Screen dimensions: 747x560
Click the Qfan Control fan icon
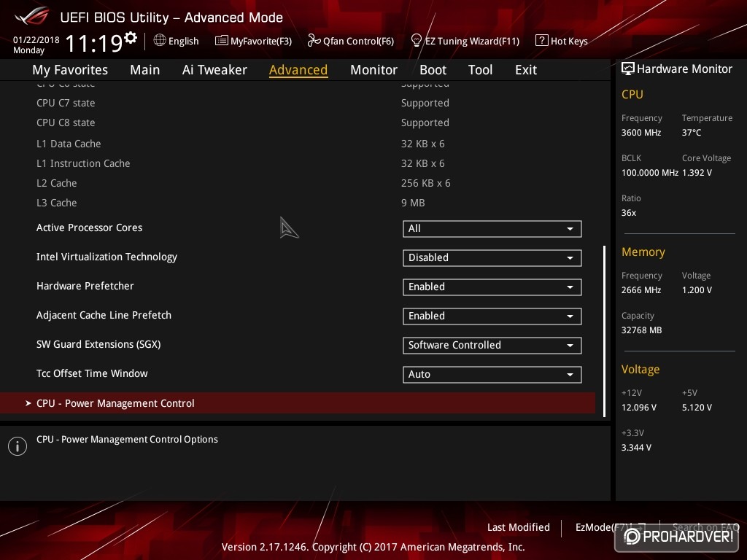tap(314, 41)
